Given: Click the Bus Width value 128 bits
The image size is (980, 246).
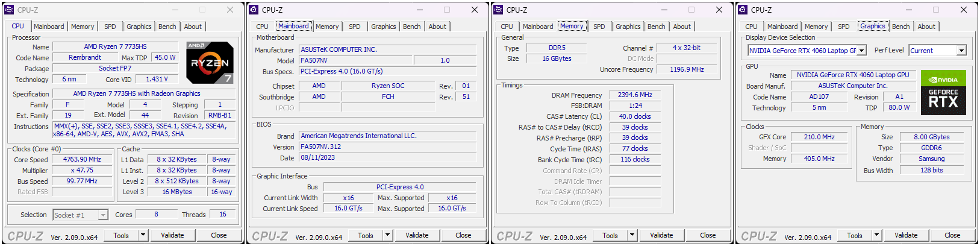Looking at the screenshot, I should point(931,171).
